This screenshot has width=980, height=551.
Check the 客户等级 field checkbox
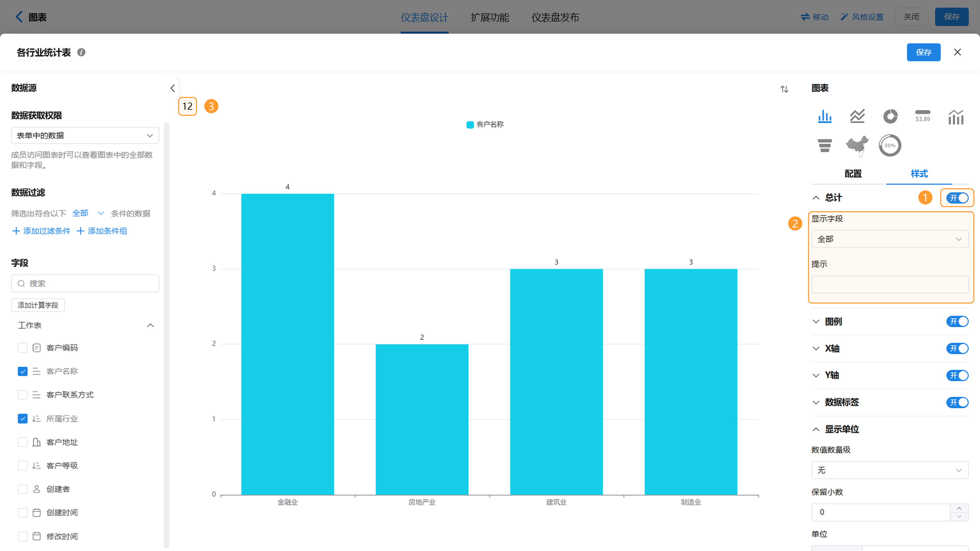click(x=22, y=466)
